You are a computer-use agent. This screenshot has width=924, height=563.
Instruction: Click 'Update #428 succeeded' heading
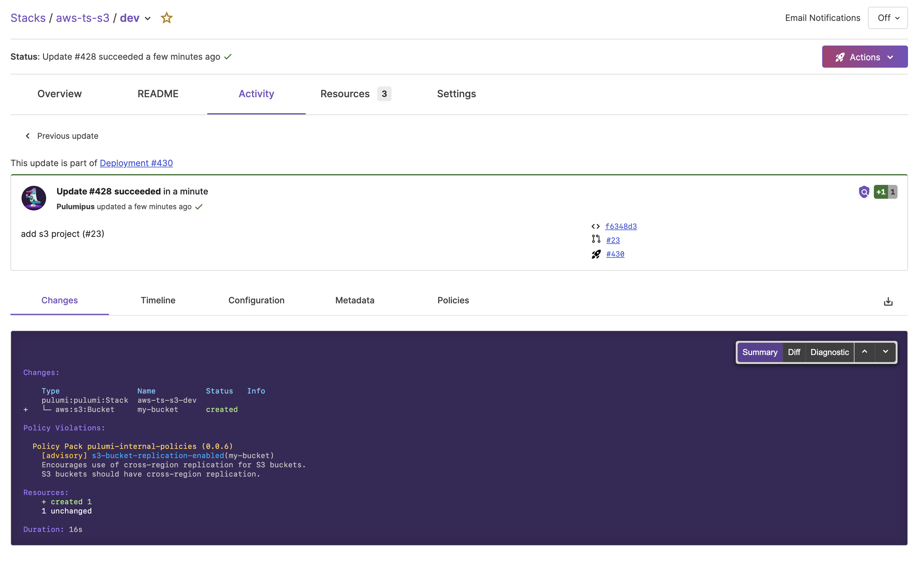109,191
